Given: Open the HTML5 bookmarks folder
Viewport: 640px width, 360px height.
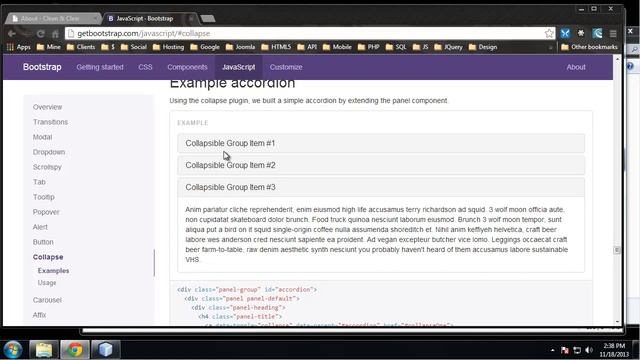Looking at the screenshot, I should [x=276, y=47].
